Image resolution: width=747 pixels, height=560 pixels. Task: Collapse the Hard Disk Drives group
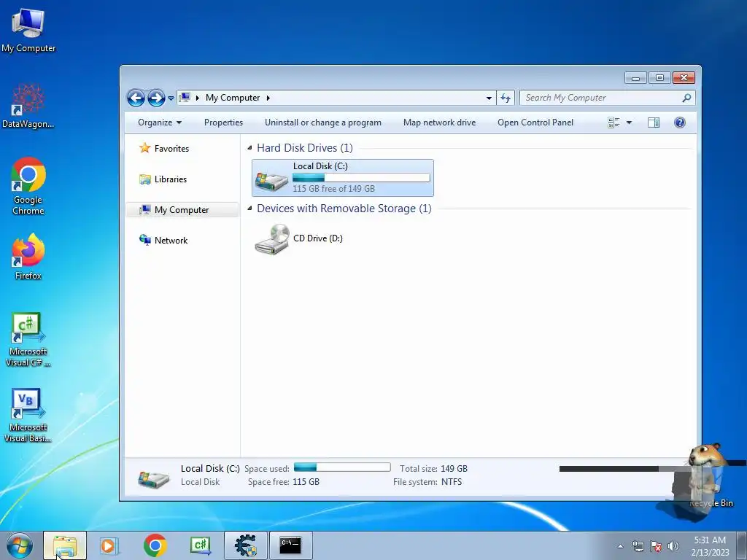249,147
